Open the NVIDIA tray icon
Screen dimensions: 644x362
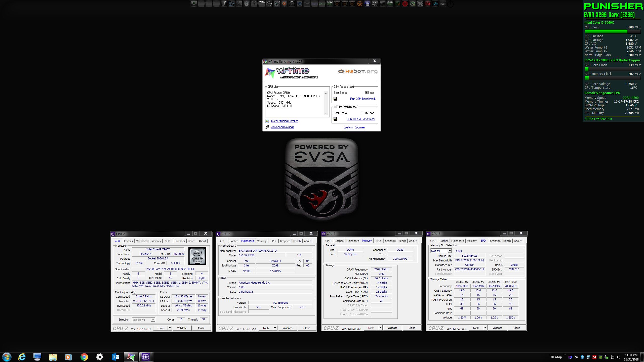(600, 357)
